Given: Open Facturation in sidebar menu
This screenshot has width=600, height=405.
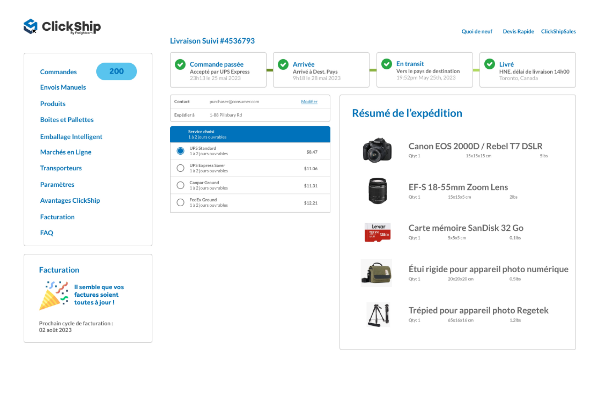Looking at the screenshot, I should 57,217.
